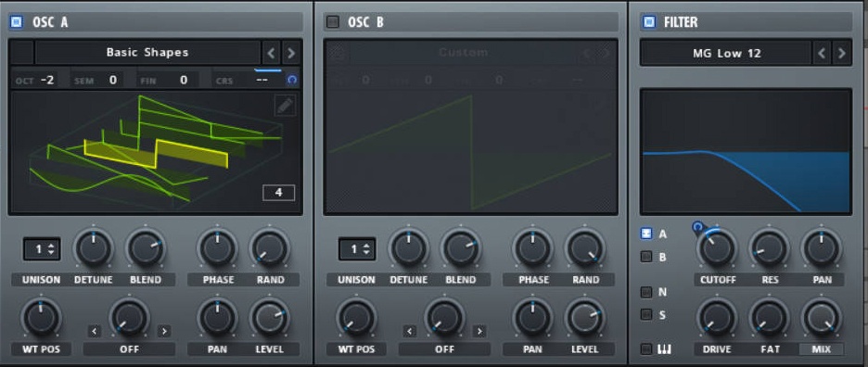Image resolution: width=868 pixels, height=367 pixels.
Task: Click the OSC B Level knob
Action: tap(585, 318)
